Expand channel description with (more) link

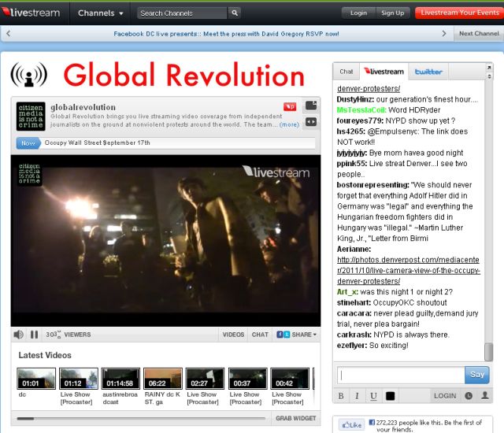click(289, 124)
